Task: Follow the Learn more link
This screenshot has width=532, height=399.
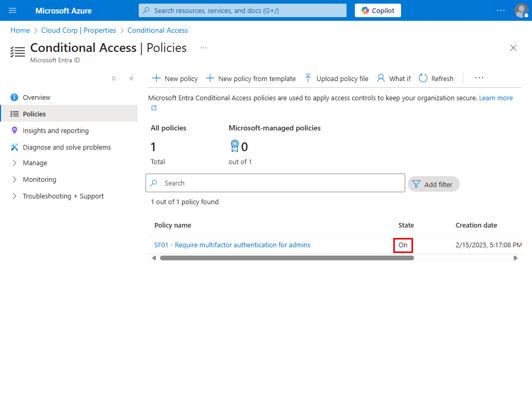Action: 496,98
